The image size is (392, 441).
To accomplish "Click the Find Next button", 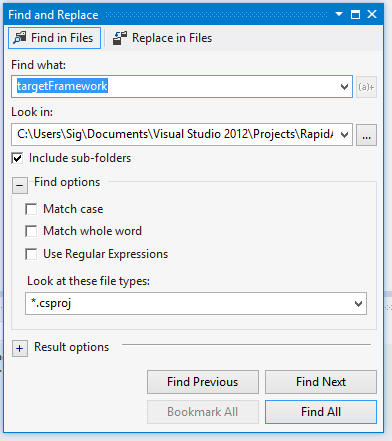I will tap(321, 382).
